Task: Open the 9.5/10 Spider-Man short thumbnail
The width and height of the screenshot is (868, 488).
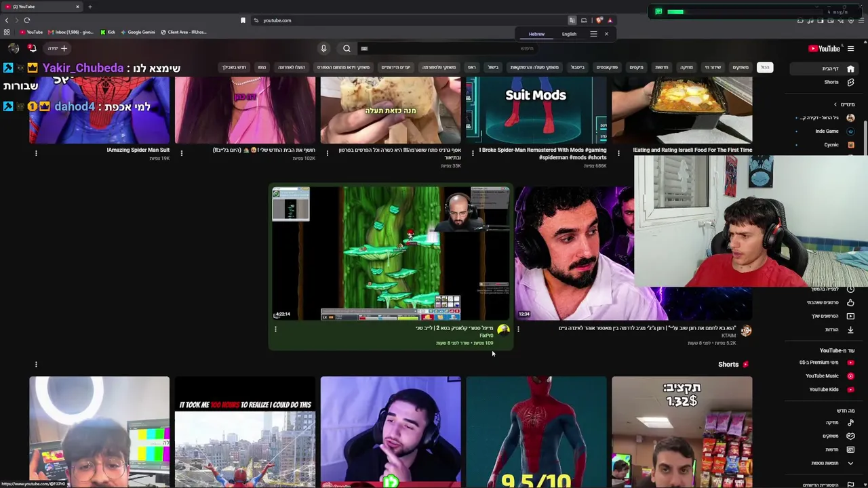Action: point(536,432)
